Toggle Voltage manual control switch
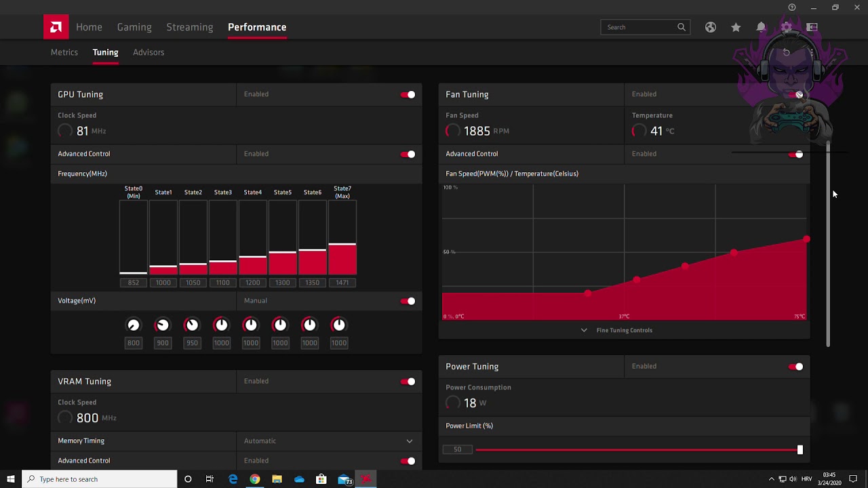 408,301
